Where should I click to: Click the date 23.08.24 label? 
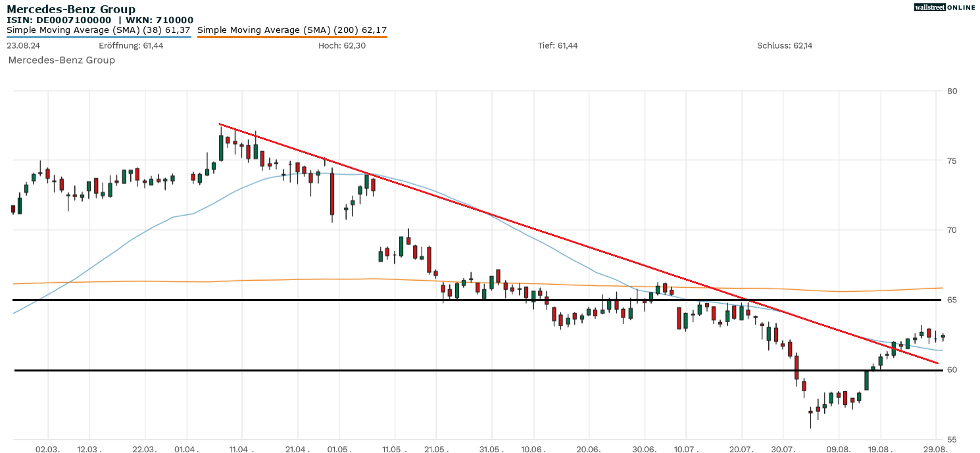22,45
